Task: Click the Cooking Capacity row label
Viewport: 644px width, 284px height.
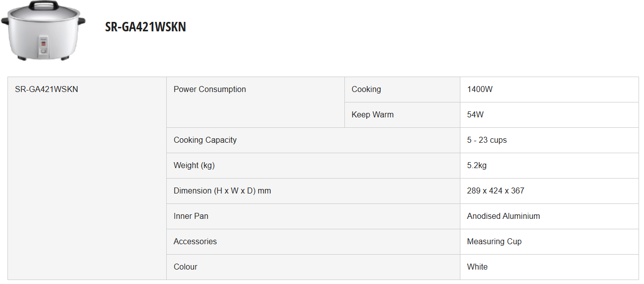Action: point(205,140)
